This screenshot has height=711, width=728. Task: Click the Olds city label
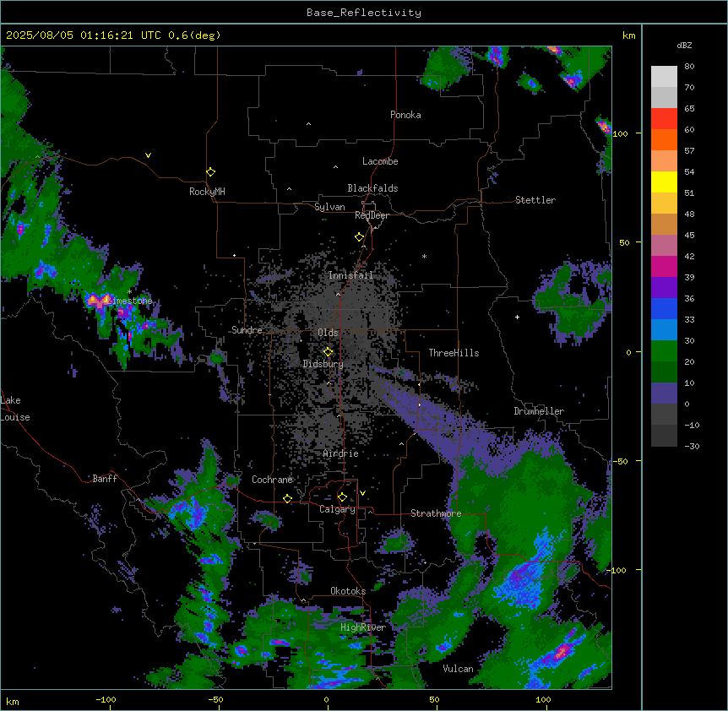(328, 333)
